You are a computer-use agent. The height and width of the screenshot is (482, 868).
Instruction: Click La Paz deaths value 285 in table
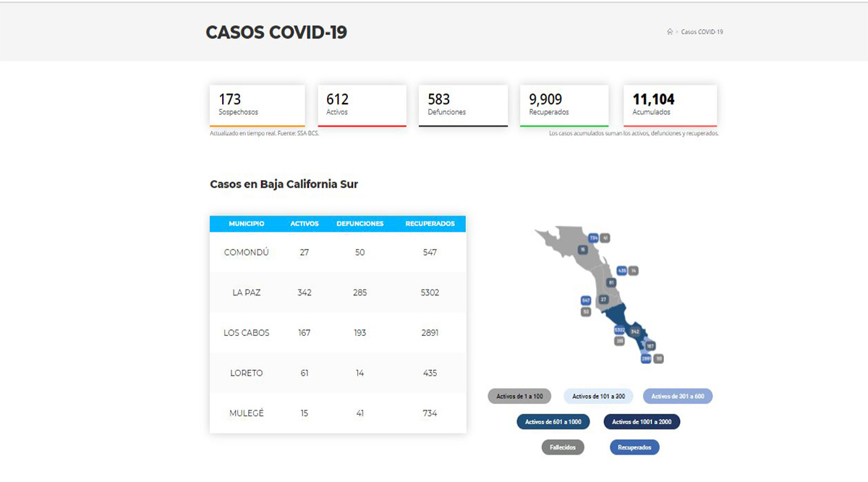point(359,292)
